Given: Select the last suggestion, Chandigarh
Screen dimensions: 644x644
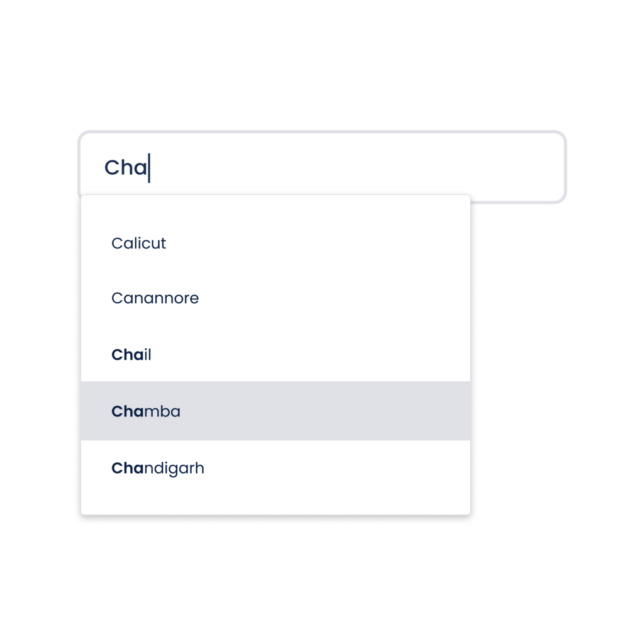Looking at the screenshot, I should (275, 468).
